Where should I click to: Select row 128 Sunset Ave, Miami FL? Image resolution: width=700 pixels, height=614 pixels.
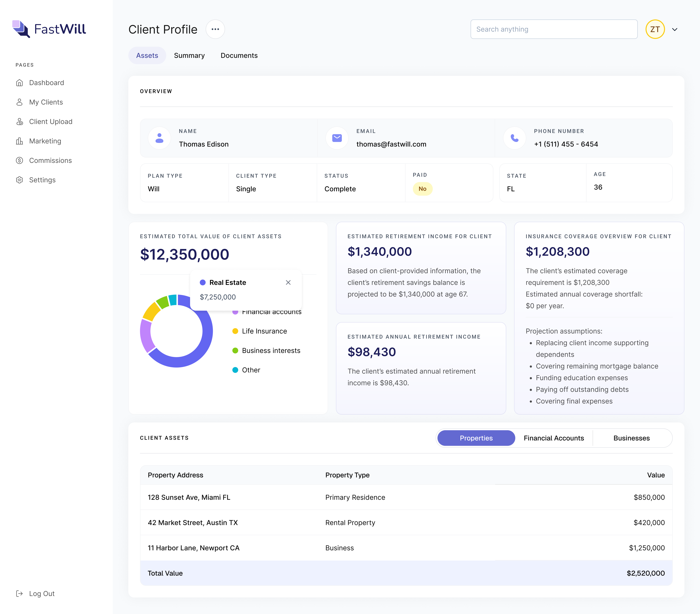tap(406, 497)
